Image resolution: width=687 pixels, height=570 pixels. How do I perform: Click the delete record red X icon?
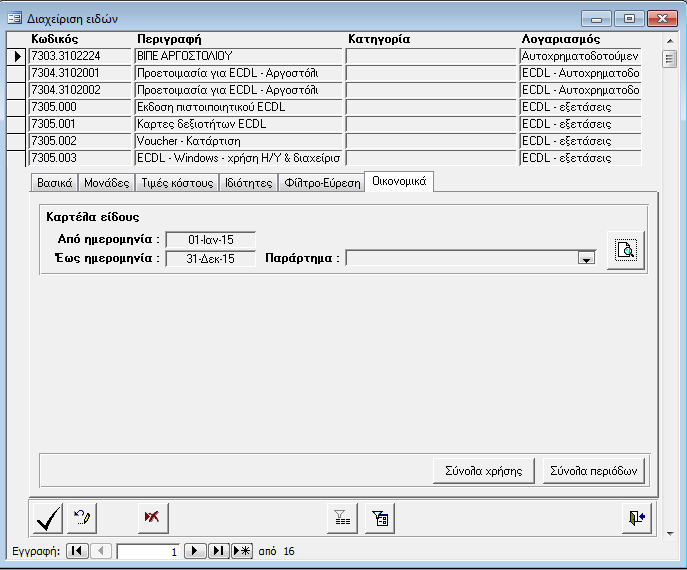(x=153, y=517)
